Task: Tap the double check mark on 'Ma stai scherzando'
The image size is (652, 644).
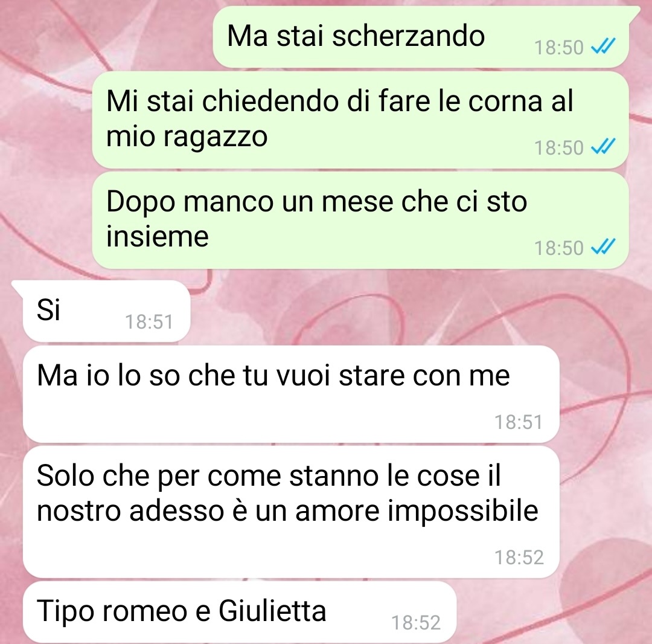Action: [602, 46]
